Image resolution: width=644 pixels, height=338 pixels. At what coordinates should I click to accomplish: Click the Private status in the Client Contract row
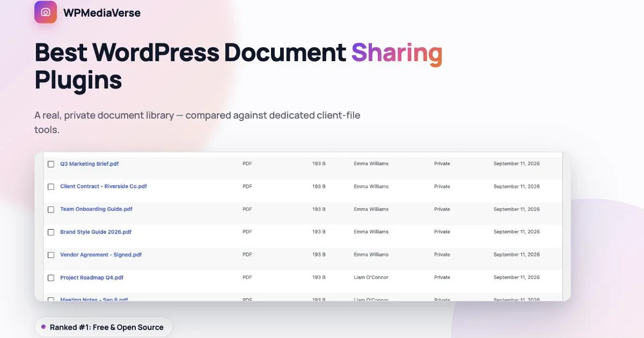pos(442,186)
